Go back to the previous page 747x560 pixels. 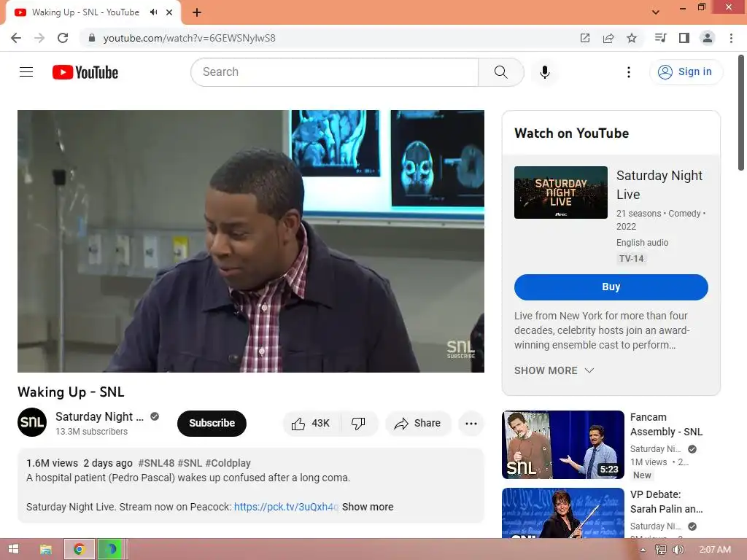click(x=16, y=38)
